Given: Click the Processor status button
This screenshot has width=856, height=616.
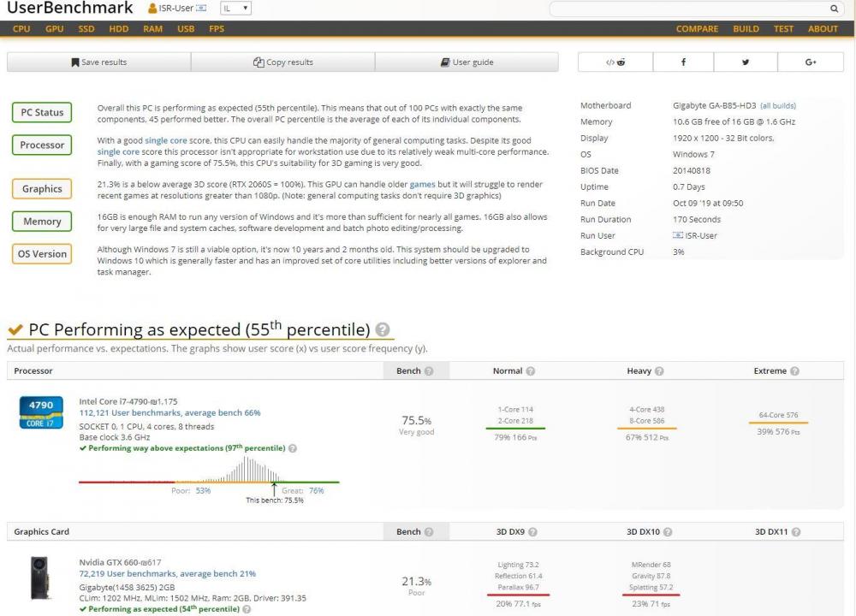Looking at the screenshot, I should (42, 145).
